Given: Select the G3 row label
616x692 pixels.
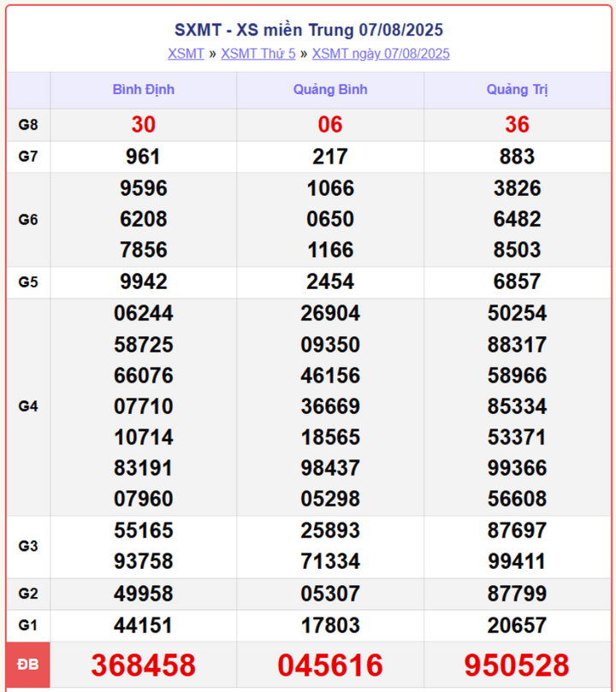Looking at the screenshot, I should 28,546.
